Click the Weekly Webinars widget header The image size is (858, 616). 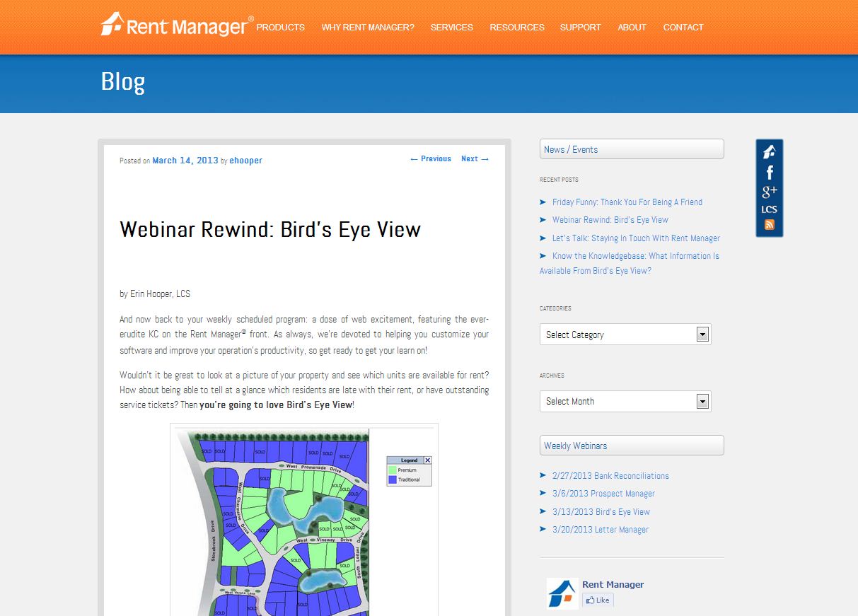pos(632,446)
